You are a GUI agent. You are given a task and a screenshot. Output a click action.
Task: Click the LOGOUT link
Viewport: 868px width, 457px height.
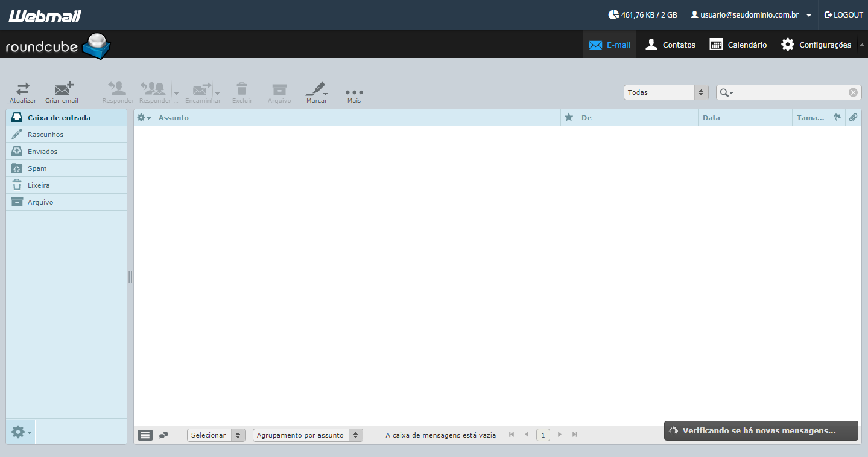(x=844, y=15)
